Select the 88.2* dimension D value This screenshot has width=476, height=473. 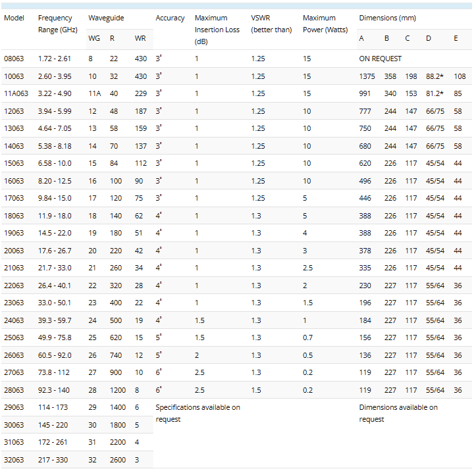(435, 76)
